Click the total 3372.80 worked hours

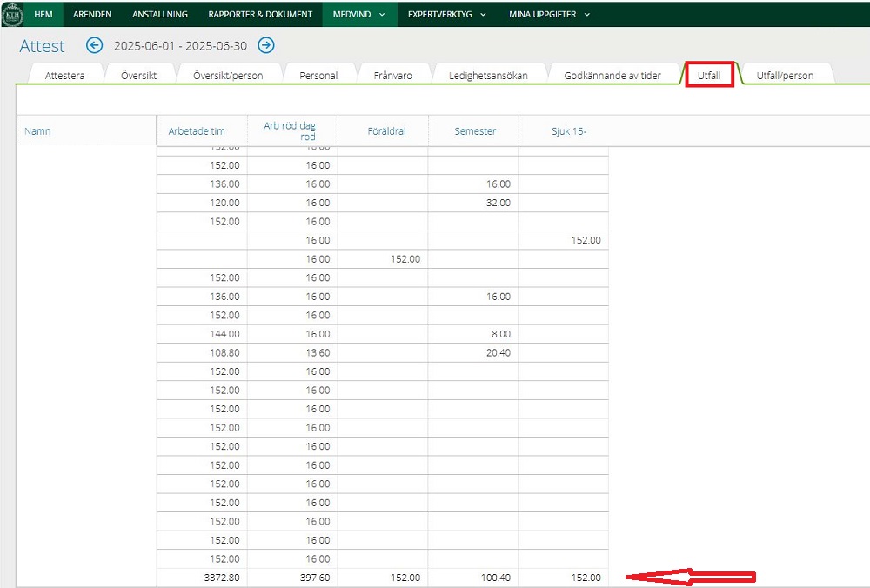(x=202, y=578)
